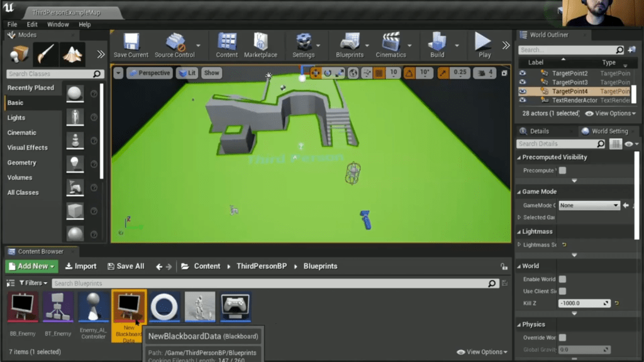The height and width of the screenshot is (362, 644).
Task: Click the Add New button
Action: tap(31, 266)
